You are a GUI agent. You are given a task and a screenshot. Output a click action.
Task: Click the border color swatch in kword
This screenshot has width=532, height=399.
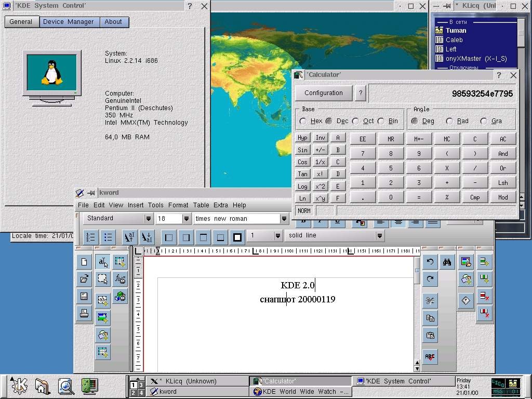click(237, 237)
